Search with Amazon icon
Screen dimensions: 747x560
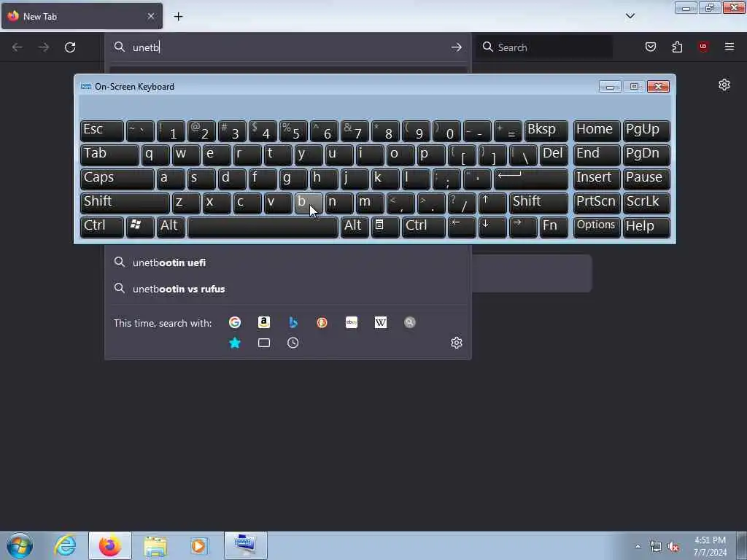(263, 322)
